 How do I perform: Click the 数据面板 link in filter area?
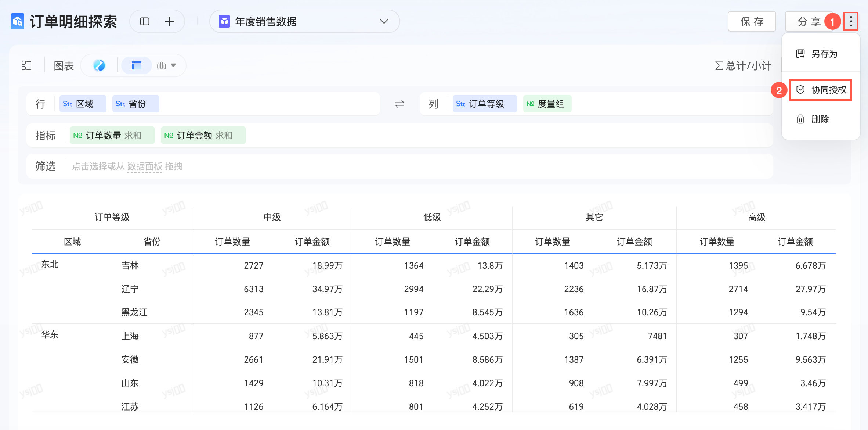tap(145, 166)
